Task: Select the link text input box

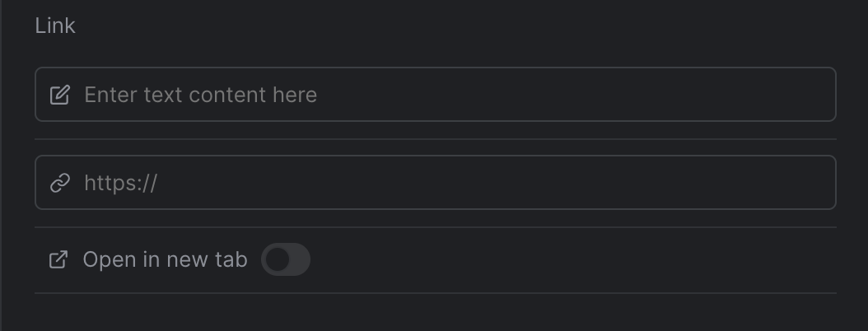Action: point(435,94)
